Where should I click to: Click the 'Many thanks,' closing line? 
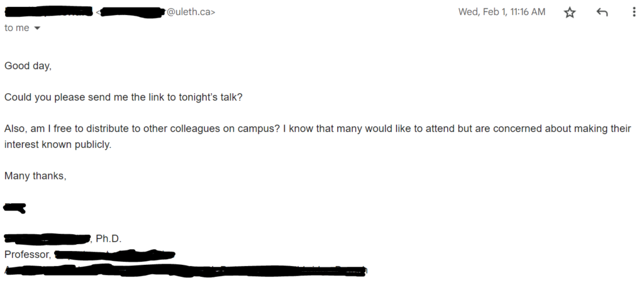point(35,176)
